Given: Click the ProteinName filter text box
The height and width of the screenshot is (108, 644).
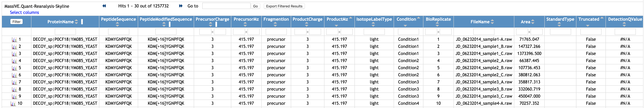Looking at the screenshot, I should pyautogui.click(x=65, y=32).
